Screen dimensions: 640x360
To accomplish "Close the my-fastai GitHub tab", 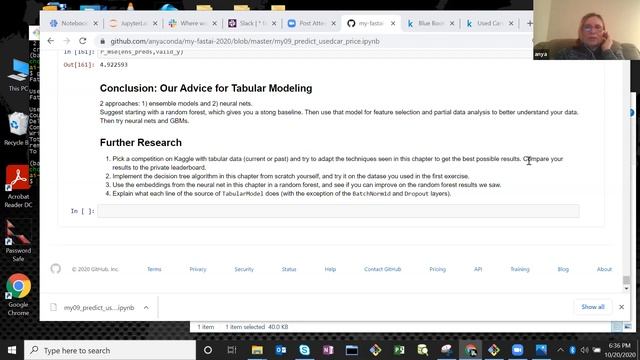I will click(x=393, y=23).
